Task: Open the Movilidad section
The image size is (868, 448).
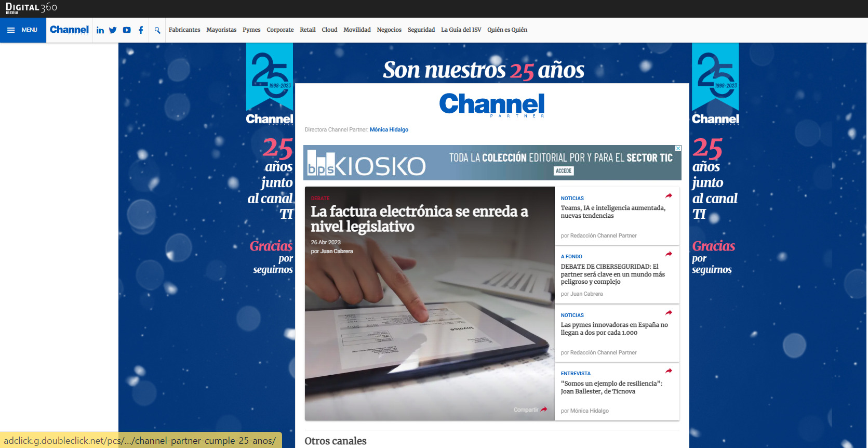Action: (x=357, y=30)
